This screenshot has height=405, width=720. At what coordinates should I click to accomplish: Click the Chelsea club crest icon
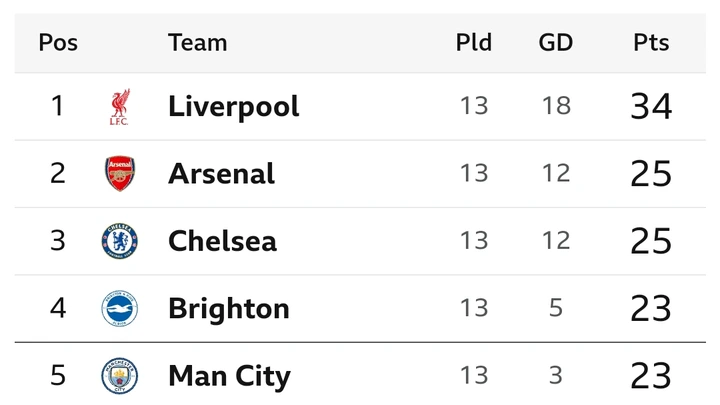click(119, 241)
